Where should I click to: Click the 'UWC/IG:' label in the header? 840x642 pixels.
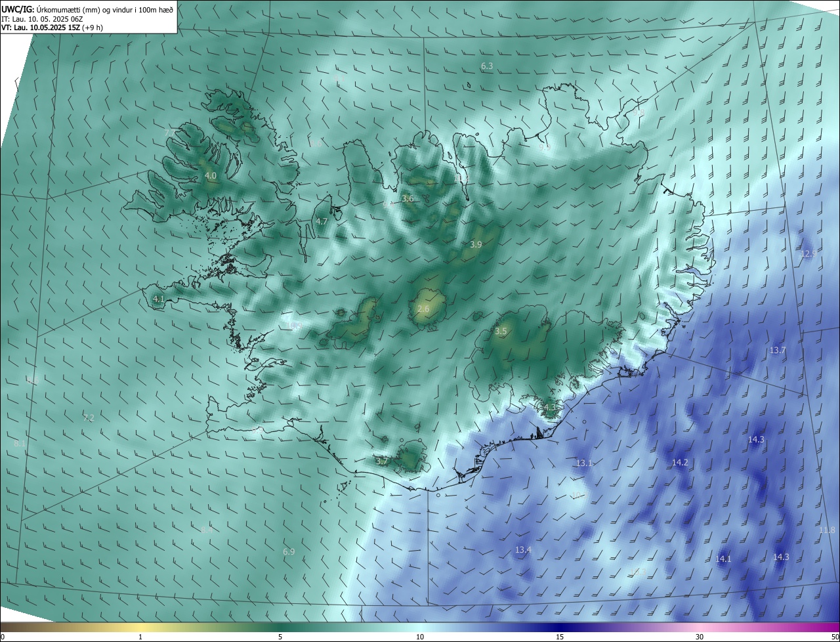coord(18,9)
